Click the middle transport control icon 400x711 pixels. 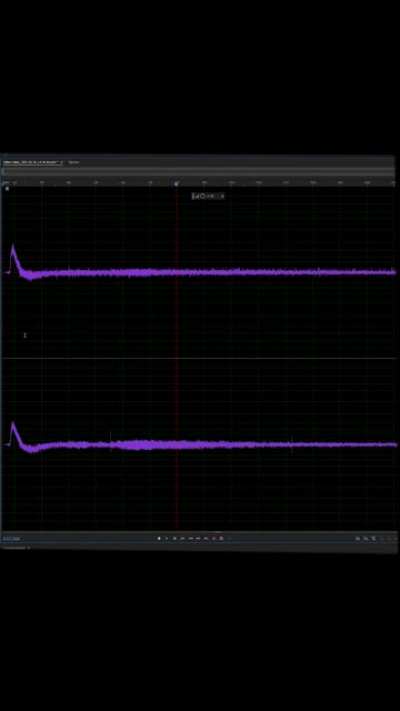(190, 538)
